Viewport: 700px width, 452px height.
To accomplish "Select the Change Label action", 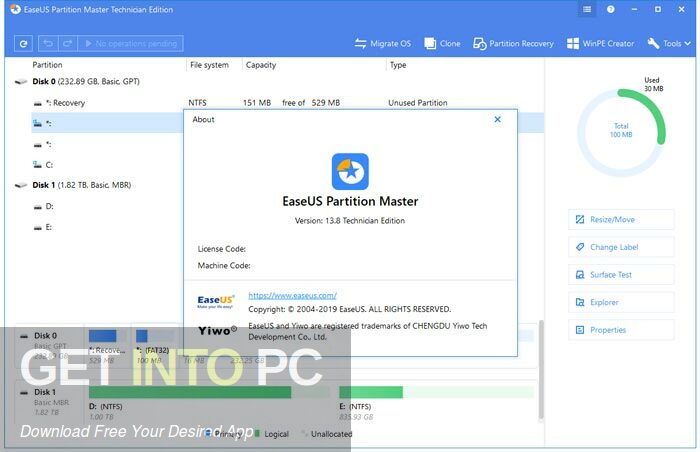I will point(621,247).
